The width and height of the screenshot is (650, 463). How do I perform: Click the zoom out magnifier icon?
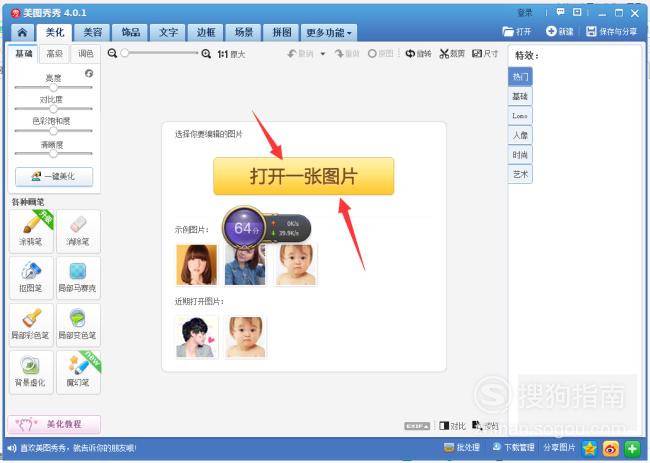coord(112,53)
